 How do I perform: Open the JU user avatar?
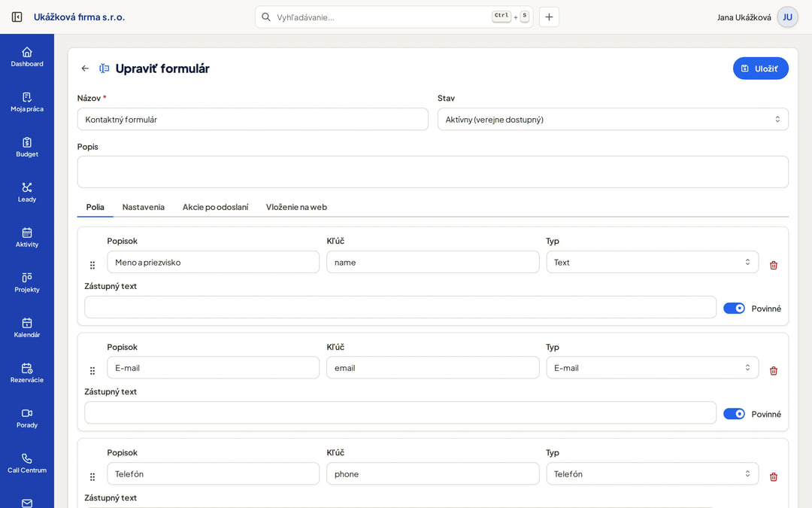click(x=787, y=17)
